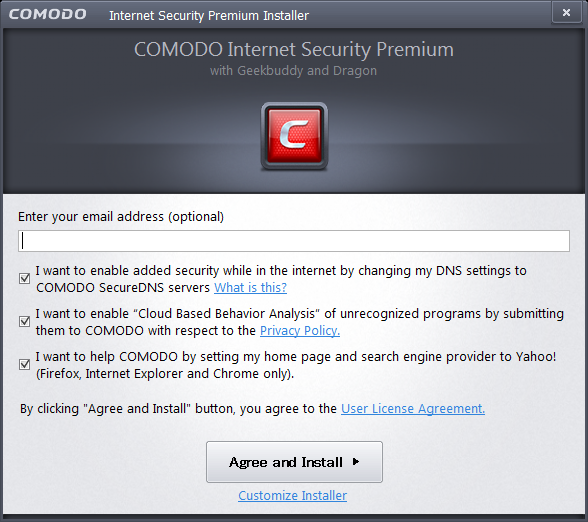
Task: Uncheck the COMODO SecureDNS settings checkbox
Action: pyautogui.click(x=25, y=278)
